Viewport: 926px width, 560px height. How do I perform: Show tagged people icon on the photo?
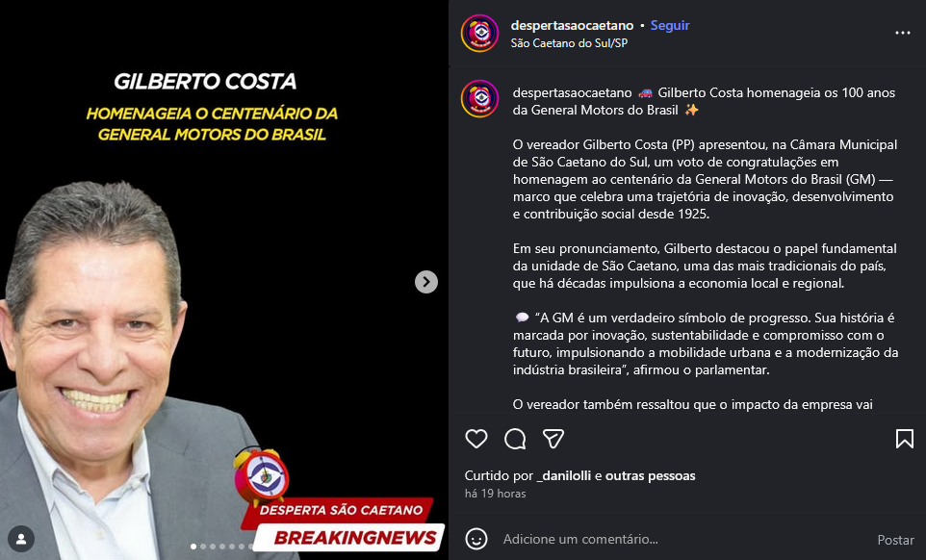coord(21,539)
